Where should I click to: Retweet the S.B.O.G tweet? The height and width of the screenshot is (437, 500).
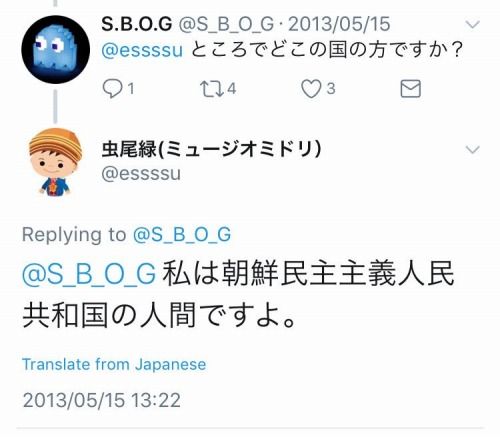[x=212, y=89]
